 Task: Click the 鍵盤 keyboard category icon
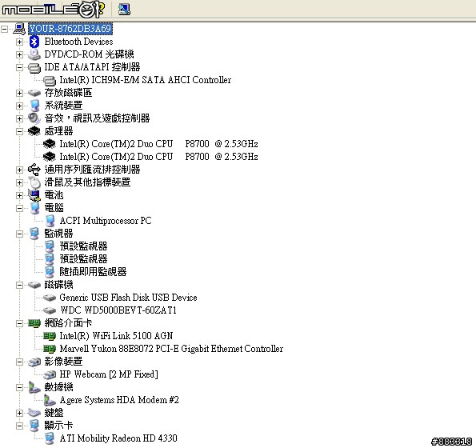[34, 413]
